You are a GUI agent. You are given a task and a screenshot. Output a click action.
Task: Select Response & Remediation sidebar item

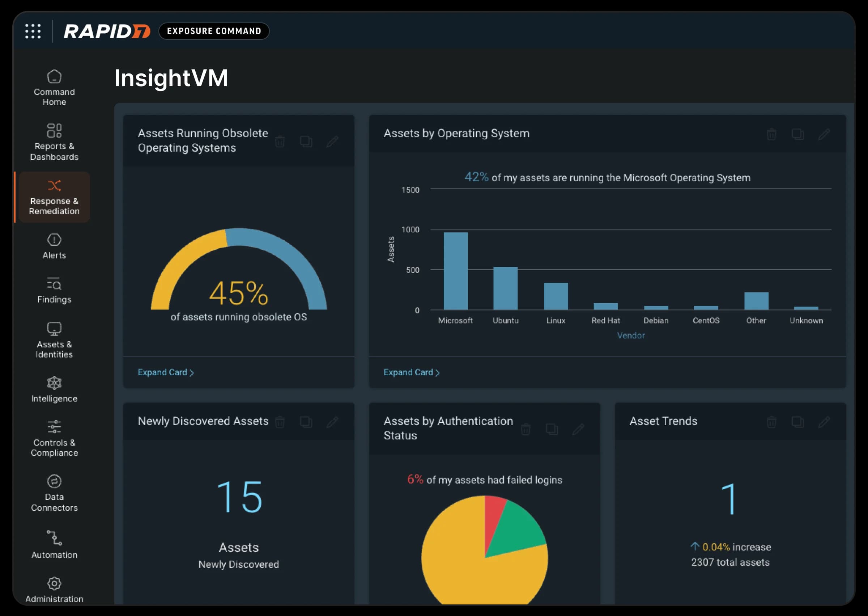point(54,197)
